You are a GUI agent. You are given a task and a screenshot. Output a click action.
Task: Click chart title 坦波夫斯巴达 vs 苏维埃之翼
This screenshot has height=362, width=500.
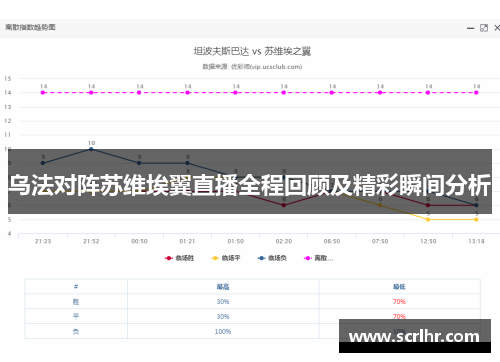tap(252, 51)
